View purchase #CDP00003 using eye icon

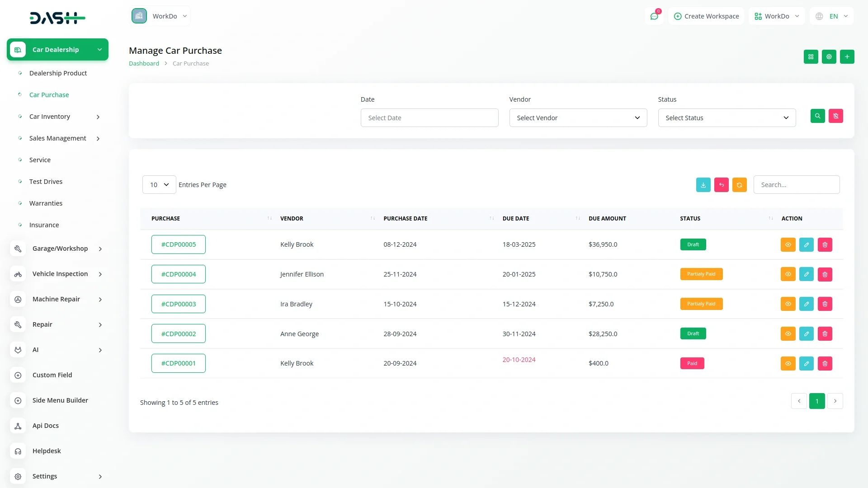788,304
